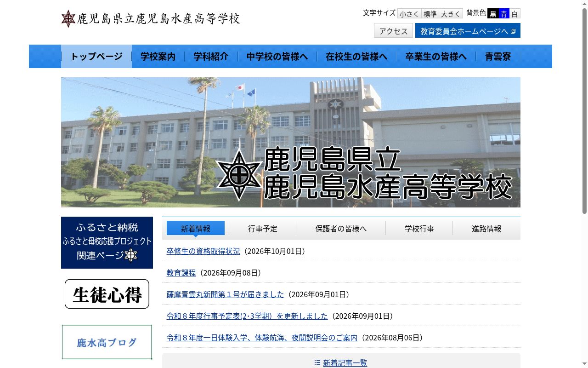Switch to the 行事予定 tab

pos(263,228)
